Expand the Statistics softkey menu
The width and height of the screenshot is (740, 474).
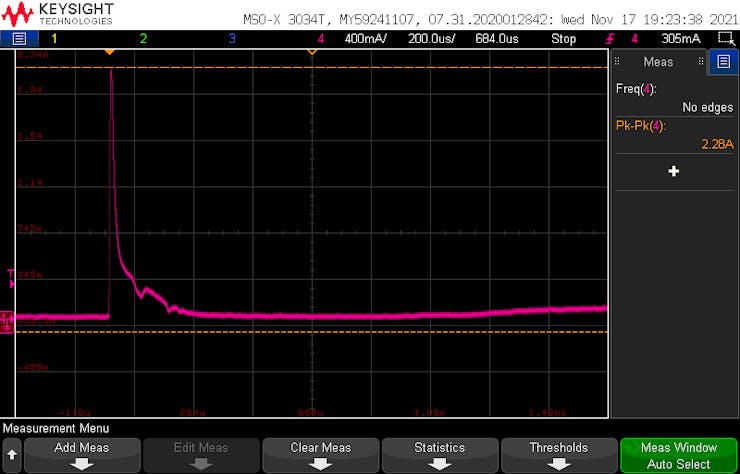pyautogui.click(x=439, y=455)
